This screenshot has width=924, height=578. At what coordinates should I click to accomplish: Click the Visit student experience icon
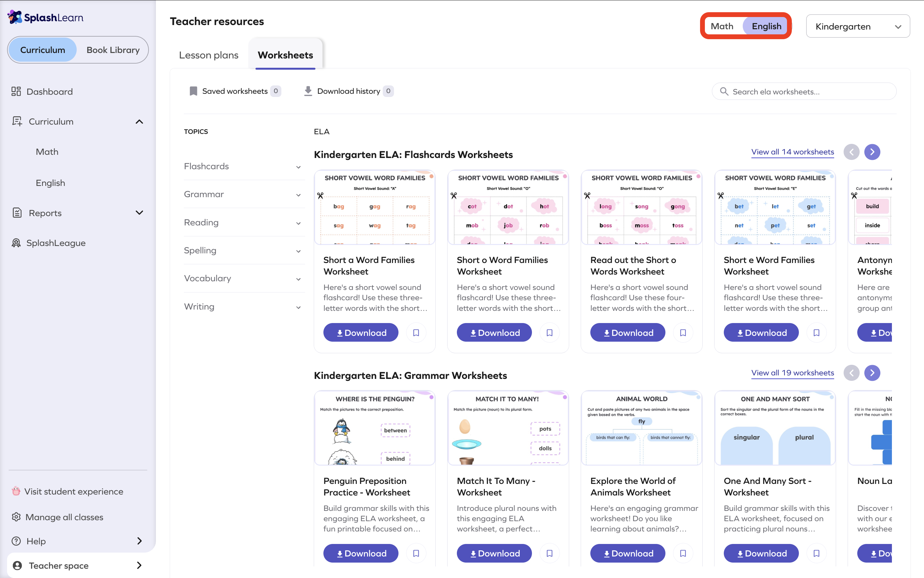(16, 491)
